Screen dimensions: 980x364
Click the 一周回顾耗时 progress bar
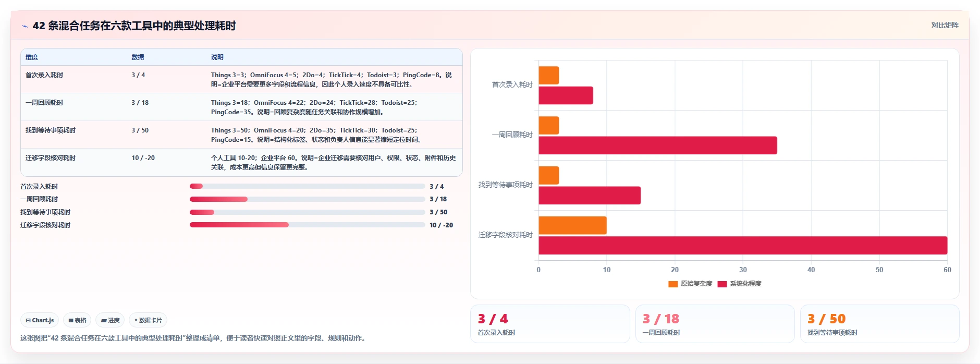click(x=308, y=199)
